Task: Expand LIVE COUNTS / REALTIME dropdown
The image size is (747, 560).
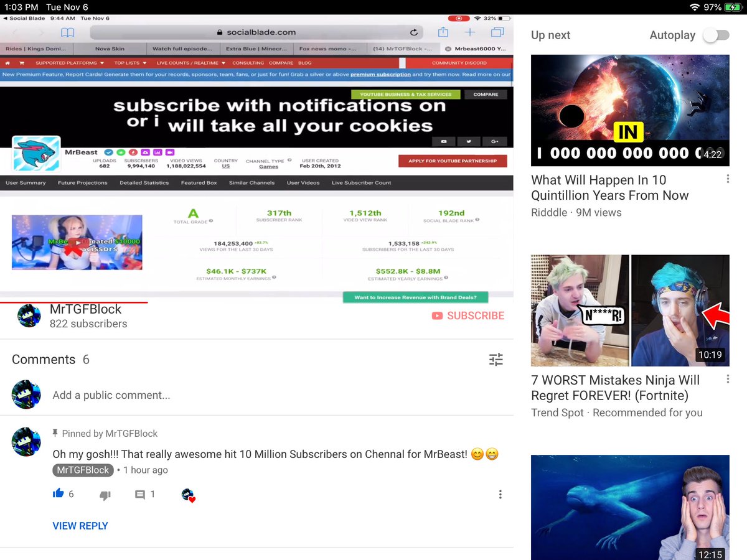Action: (x=190, y=63)
